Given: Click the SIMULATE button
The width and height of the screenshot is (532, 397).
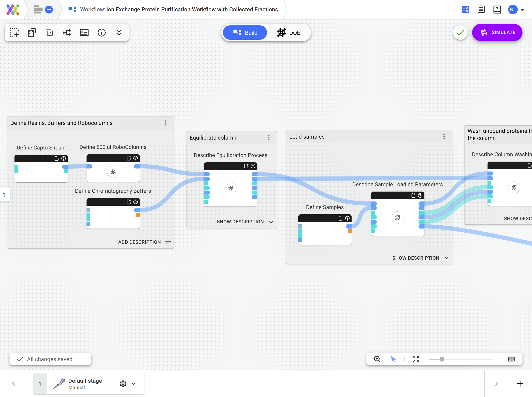Looking at the screenshot, I should pyautogui.click(x=497, y=32).
